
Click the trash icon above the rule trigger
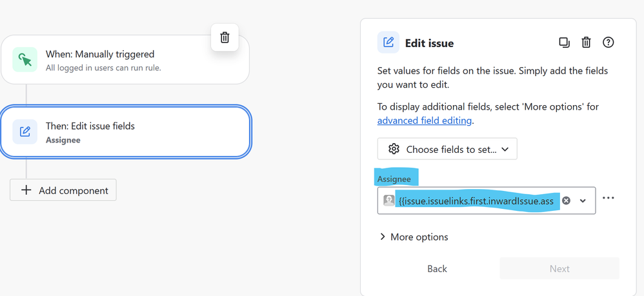[225, 37]
